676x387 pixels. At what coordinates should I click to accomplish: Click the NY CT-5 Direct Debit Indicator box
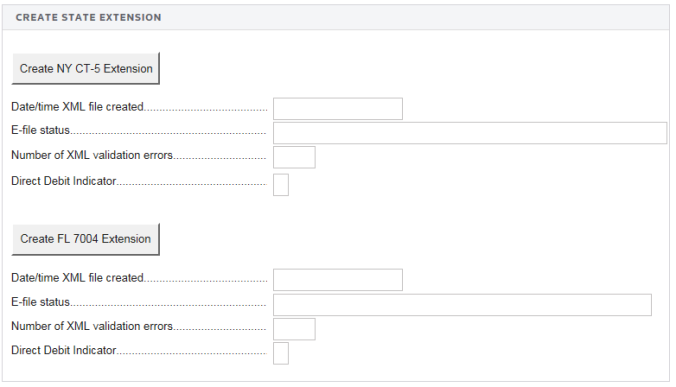(x=281, y=185)
